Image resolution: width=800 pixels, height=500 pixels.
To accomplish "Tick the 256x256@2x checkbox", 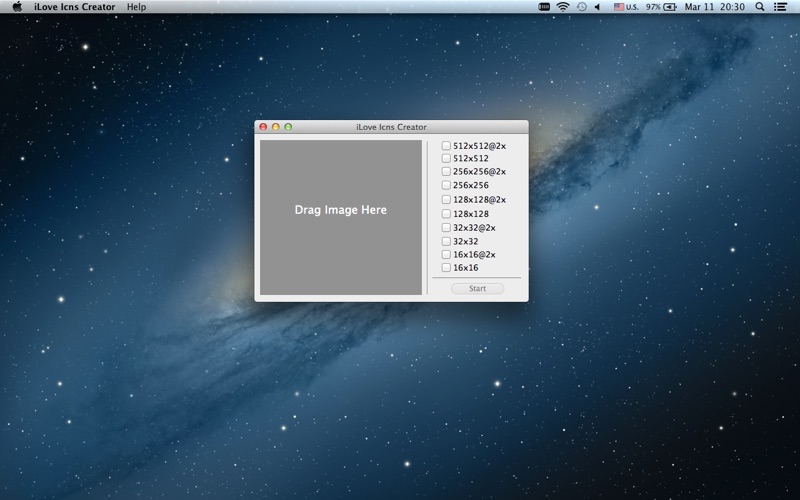I will point(446,171).
